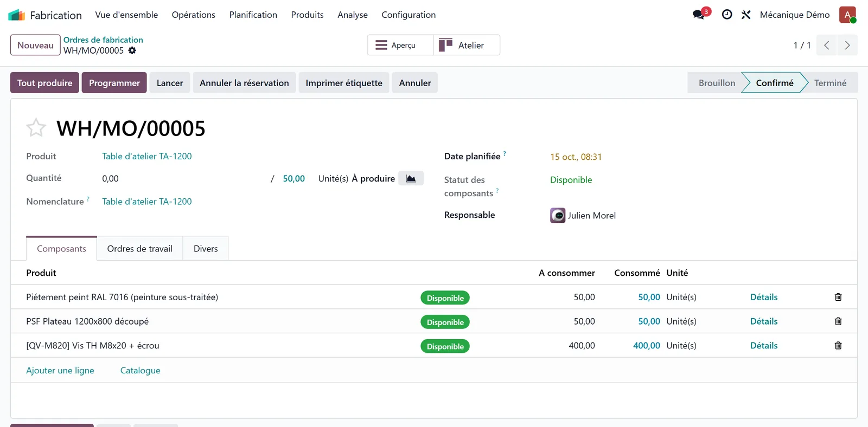Open Ordres de fabrication breadcrumb link
868x427 pixels.
[x=103, y=40]
